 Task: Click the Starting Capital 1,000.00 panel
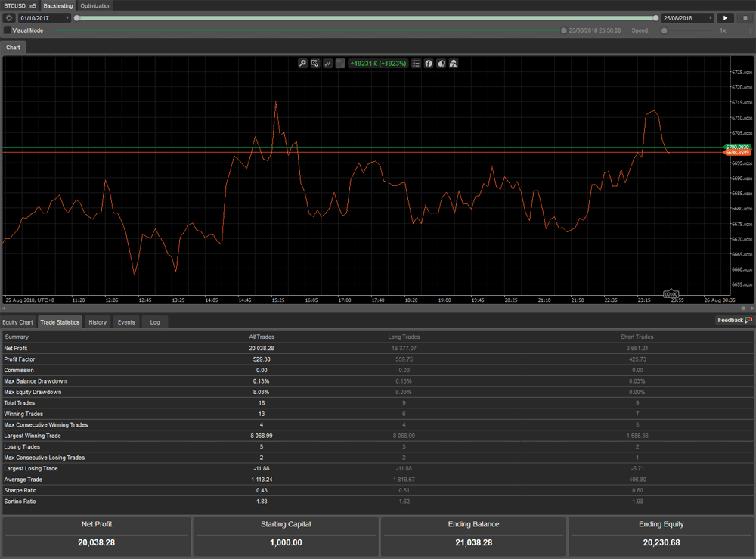(286, 536)
